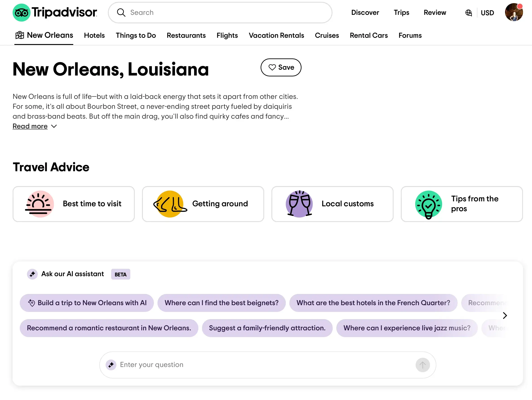Switch to the Things to Do tab
The image size is (532, 400).
tap(136, 35)
